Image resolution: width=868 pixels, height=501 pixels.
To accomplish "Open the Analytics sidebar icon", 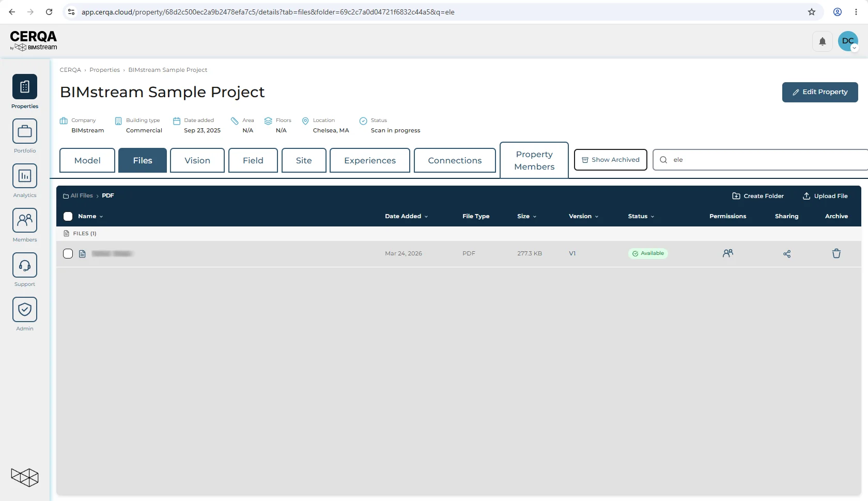I will click(x=25, y=175).
